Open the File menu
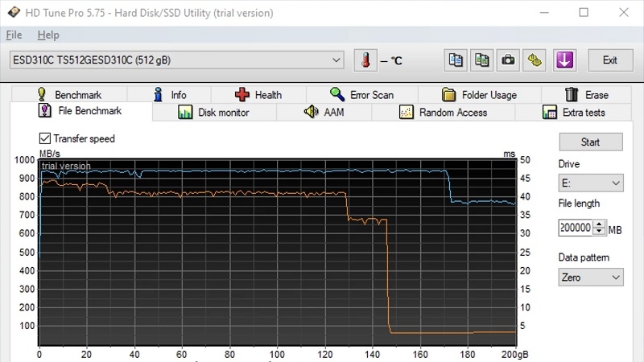644x362 pixels. coord(14,35)
